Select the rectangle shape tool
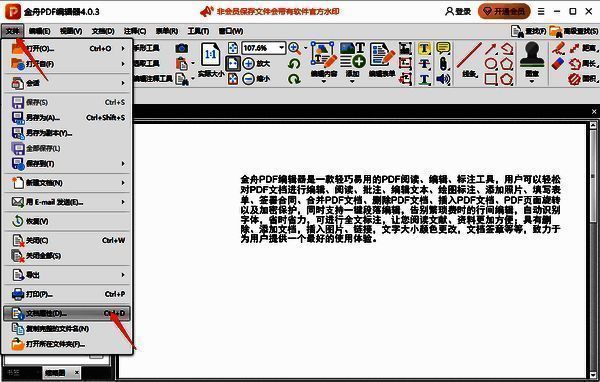Viewport: 600px width, 382px height. pyautogui.click(x=491, y=79)
